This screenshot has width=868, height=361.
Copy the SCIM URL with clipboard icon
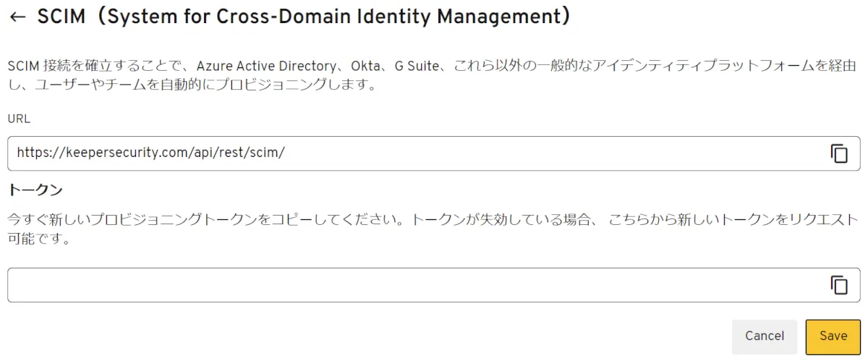click(x=838, y=153)
